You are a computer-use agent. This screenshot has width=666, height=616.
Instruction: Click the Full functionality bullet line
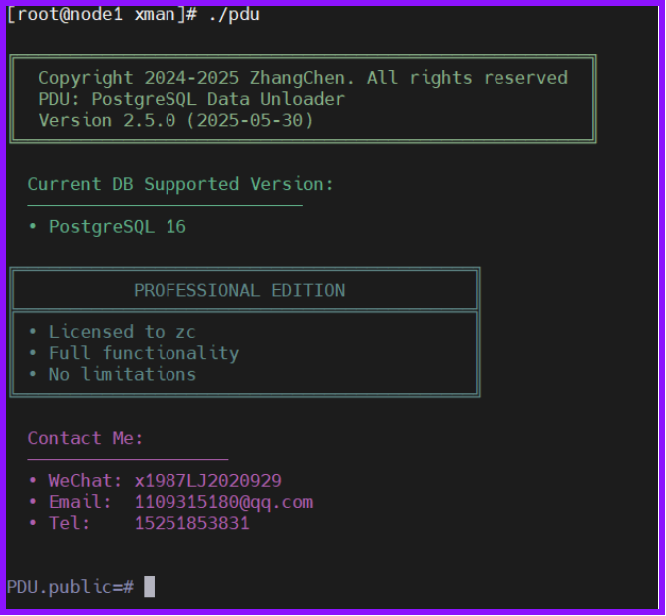click(143, 353)
